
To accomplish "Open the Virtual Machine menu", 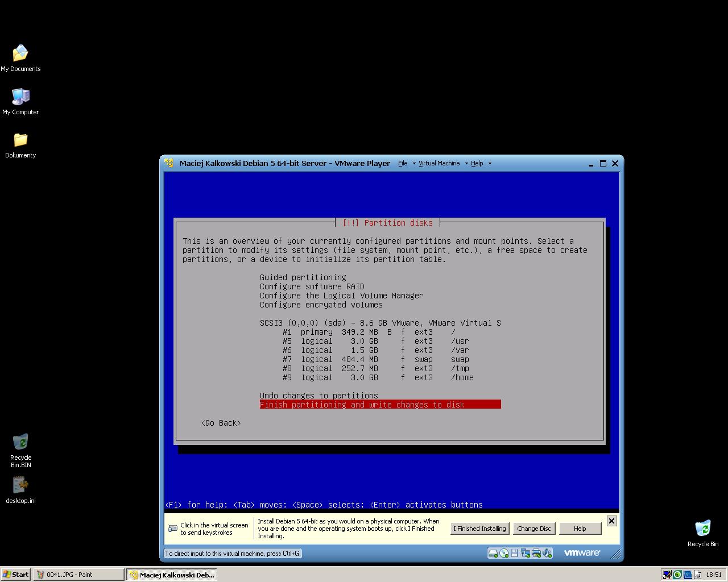I will 443,163.
